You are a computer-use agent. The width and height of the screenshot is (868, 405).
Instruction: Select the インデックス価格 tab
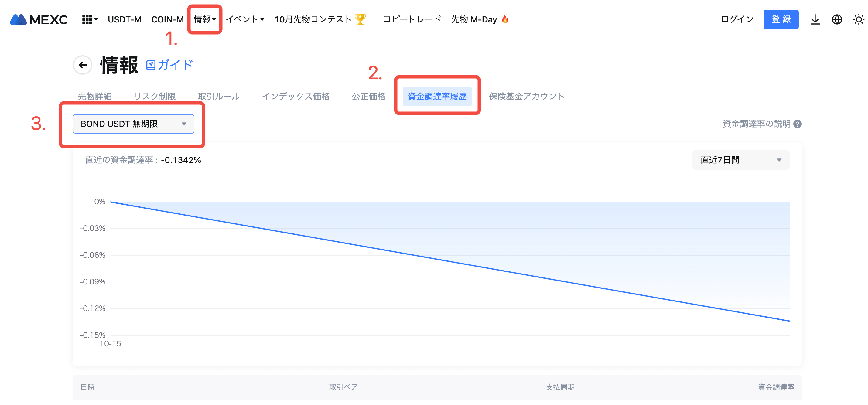(x=296, y=96)
